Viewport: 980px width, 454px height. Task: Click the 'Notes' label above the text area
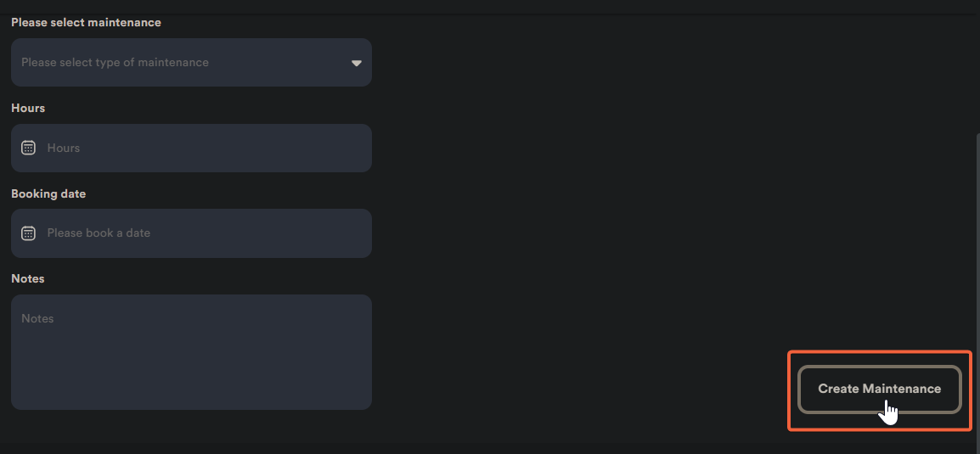coord(28,278)
